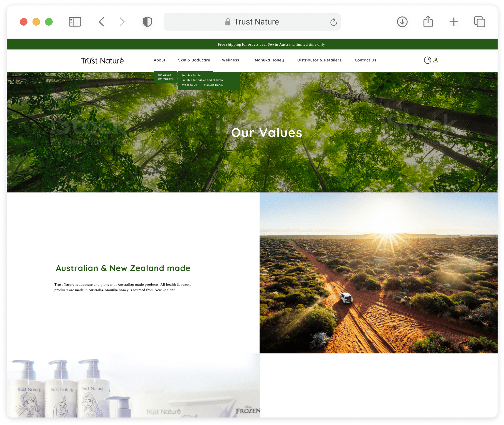This screenshot has height=425, width=504.
Task: Open the Contact Us page
Action: click(365, 60)
